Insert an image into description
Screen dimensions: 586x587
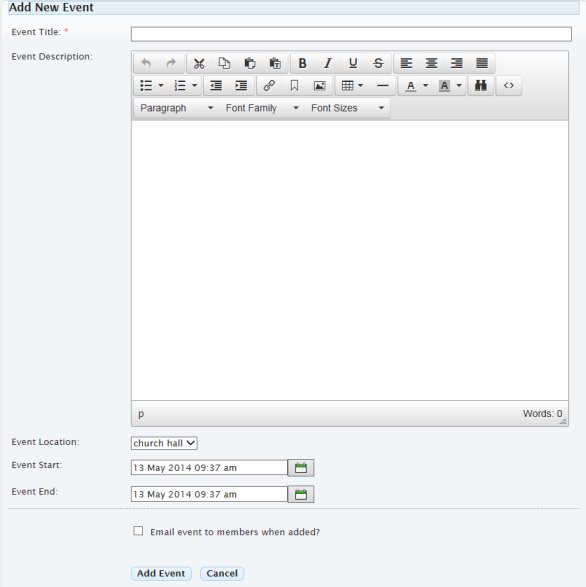point(319,86)
